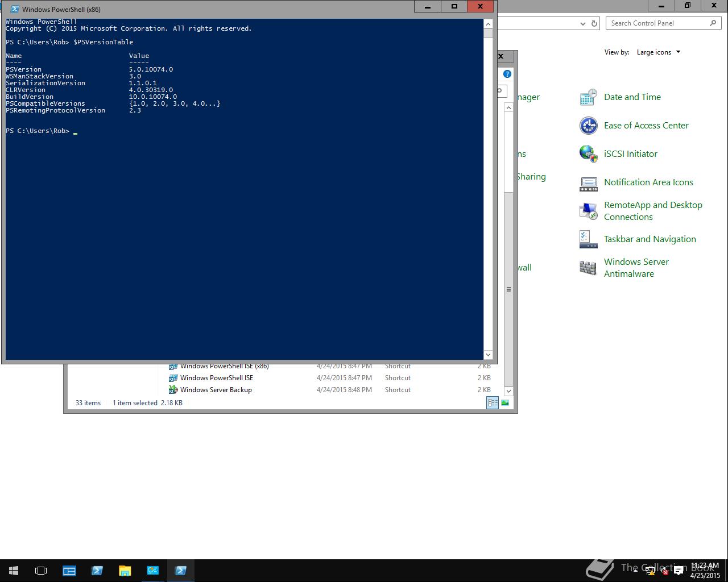Image resolution: width=728 pixels, height=582 pixels.
Task: Open Help in the File Explorer window
Action: coord(507,74)
